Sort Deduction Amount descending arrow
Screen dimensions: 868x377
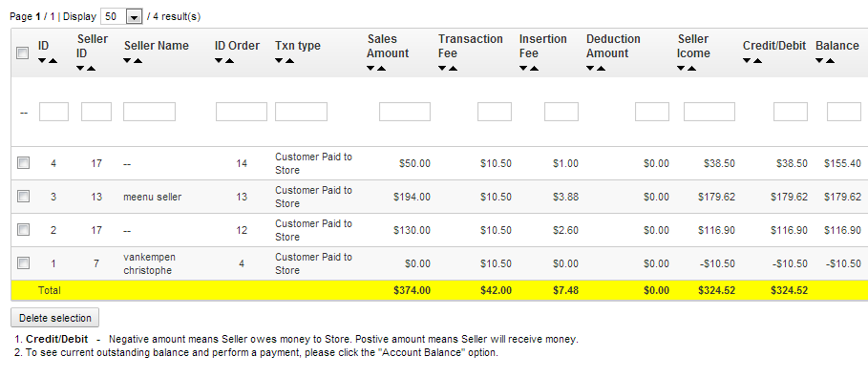591,68
